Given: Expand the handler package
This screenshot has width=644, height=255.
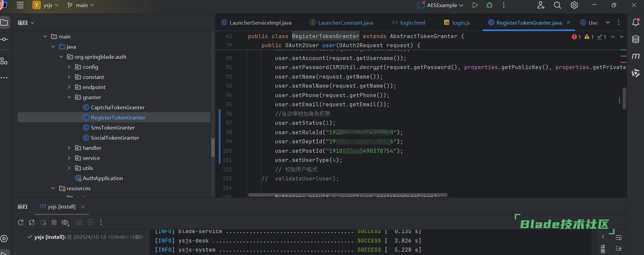Looking at the screenshot, I should coord(69,148).
